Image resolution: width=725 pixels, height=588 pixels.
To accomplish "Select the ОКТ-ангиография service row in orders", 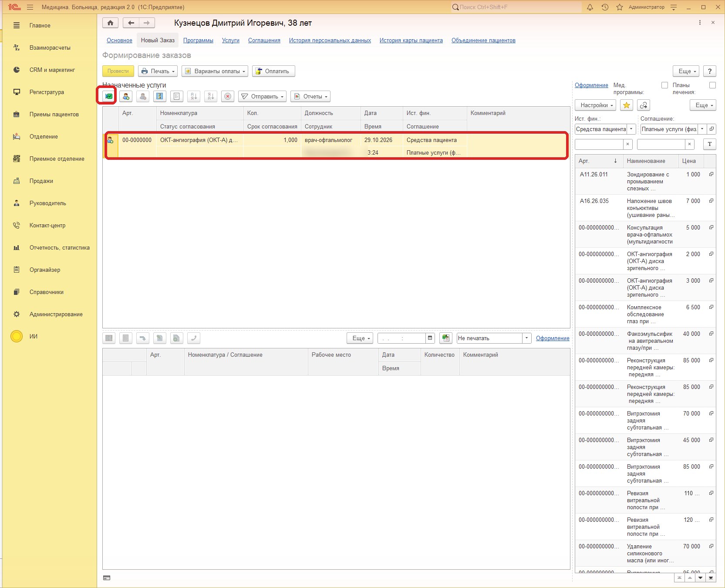I will pyautogui.click(x=337, y=146).
